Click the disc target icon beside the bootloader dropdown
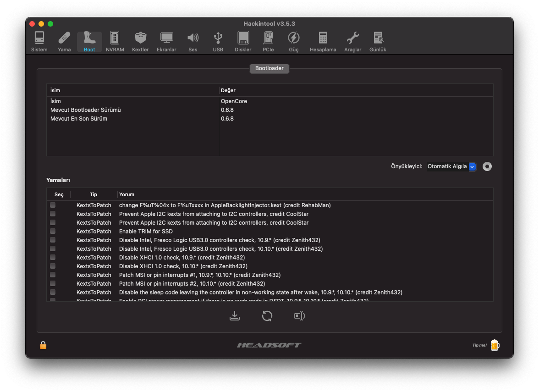Viewport: 539px width, 392px height. click(x=487, y=166)
